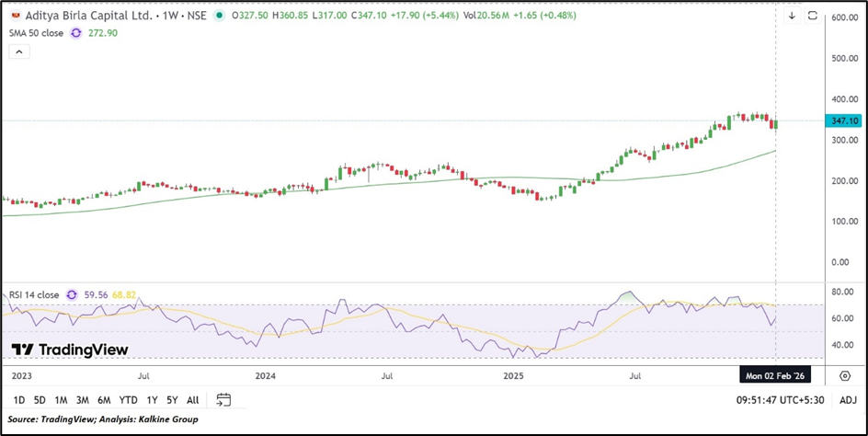Toggle ADJ adjusted data button

point(848,399)
